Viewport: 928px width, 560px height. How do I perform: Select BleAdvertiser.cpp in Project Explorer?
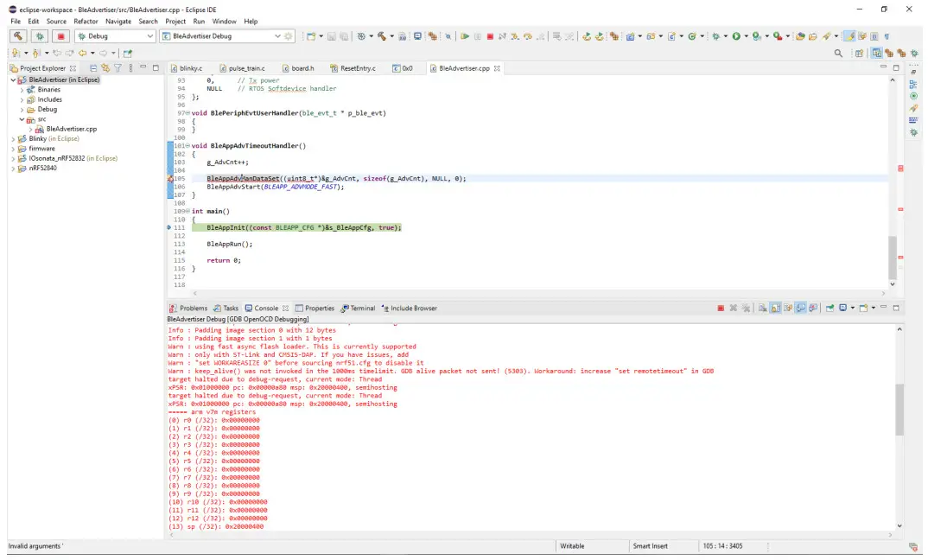point(72,129)
